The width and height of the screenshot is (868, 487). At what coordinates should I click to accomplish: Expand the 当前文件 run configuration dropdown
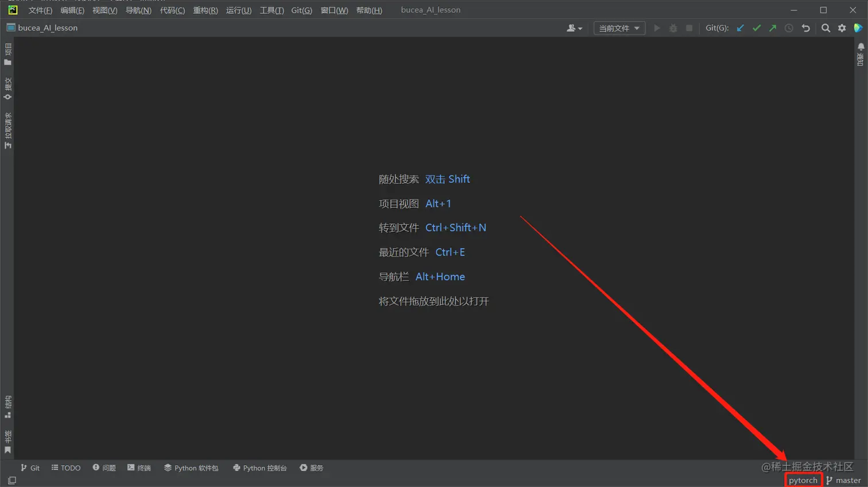click(x=619, y=28)
